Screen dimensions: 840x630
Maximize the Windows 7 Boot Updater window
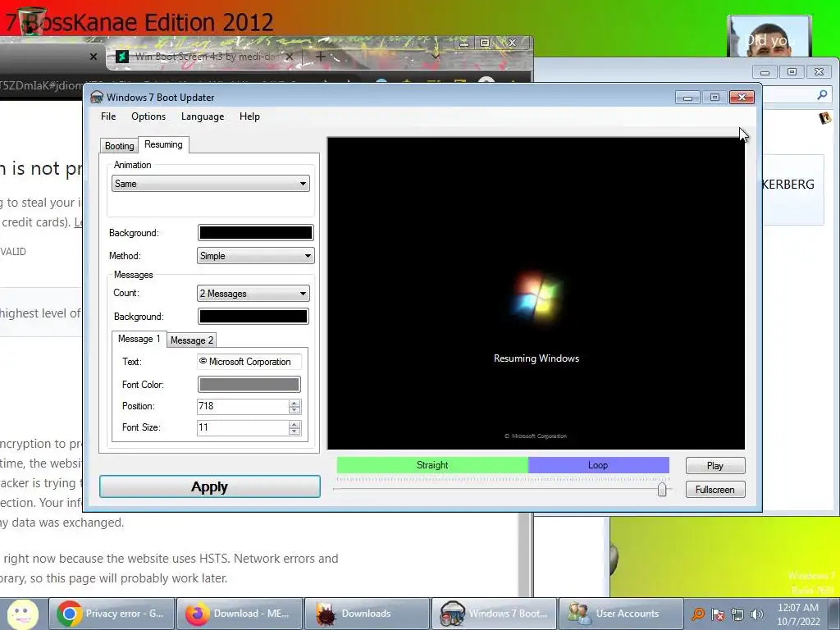coord(714,97)
